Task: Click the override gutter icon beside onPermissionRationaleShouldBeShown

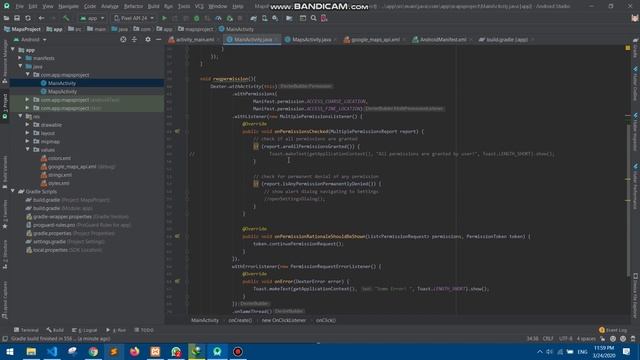Action: [177, 236]
